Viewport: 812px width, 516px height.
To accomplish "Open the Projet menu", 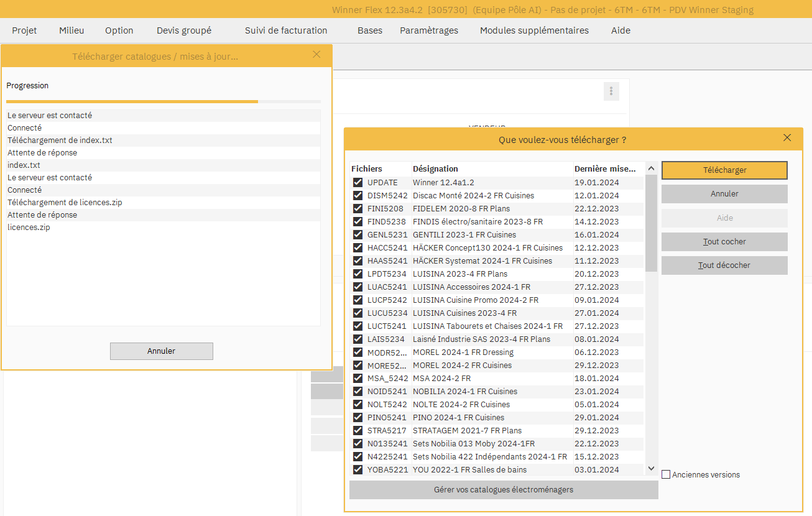I will pos(24,30).
